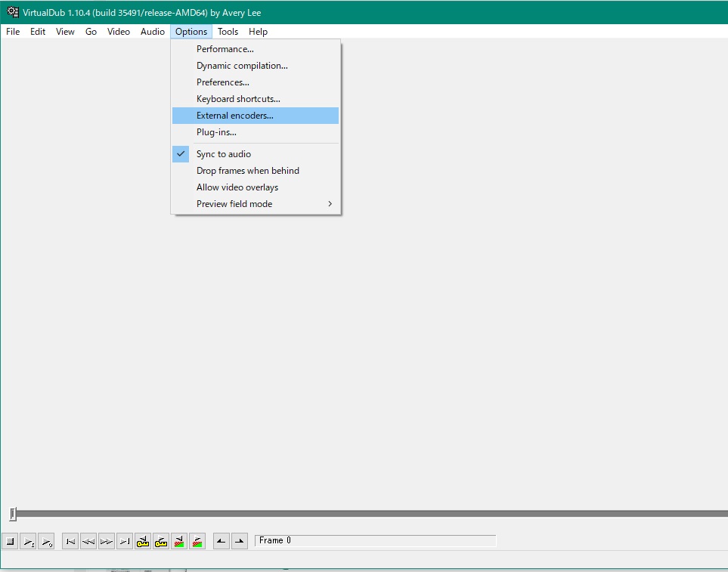This screenshot has height=572, width=728.
Task: Select External encoders... menu item
Action: click(256, 116)
